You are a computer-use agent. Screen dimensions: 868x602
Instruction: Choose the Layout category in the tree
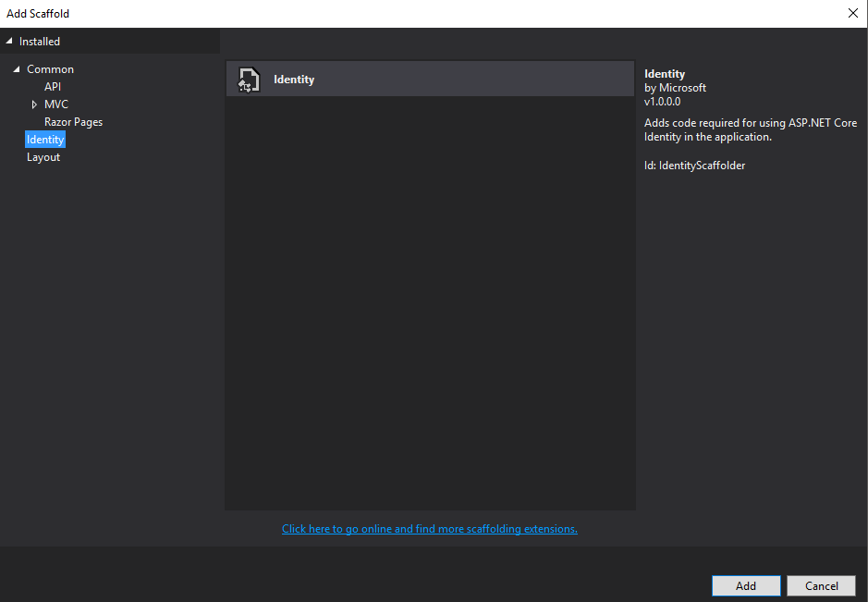(x=43, y=157)
